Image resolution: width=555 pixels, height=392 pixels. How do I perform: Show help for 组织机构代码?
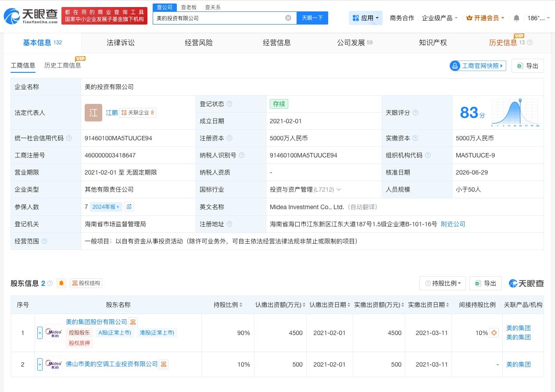pos(428,155)
